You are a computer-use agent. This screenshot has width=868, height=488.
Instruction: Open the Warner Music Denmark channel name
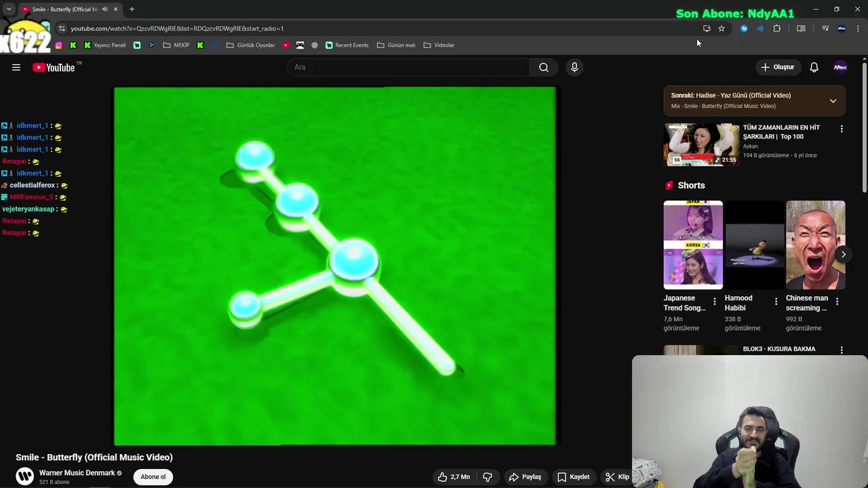point(77,473)
